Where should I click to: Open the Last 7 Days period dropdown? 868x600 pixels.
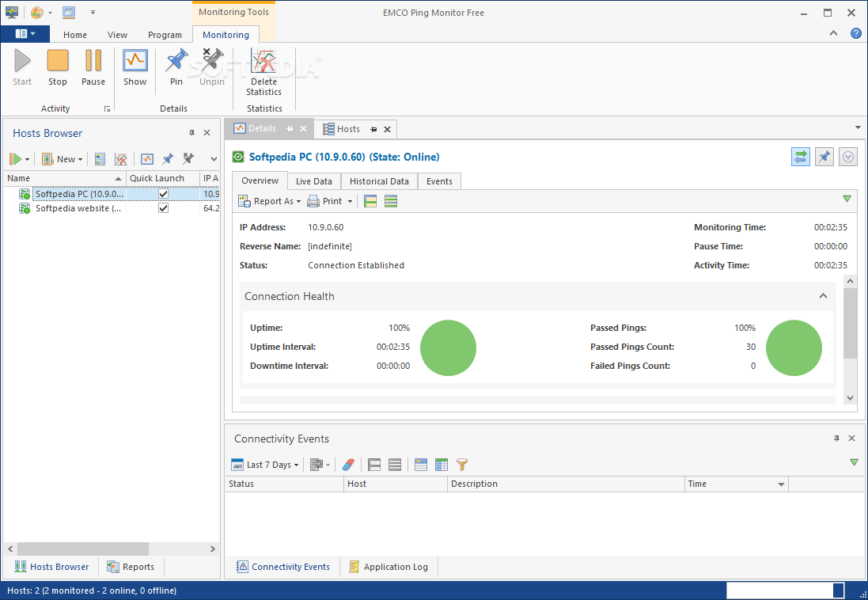tap(264, 465)
